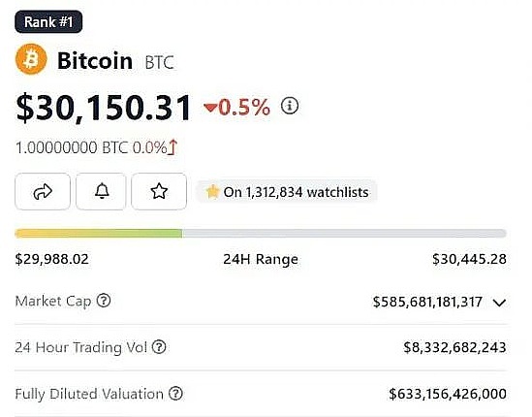
Task: Click the yellow star in watchlists badge
Action: point(212,192)
